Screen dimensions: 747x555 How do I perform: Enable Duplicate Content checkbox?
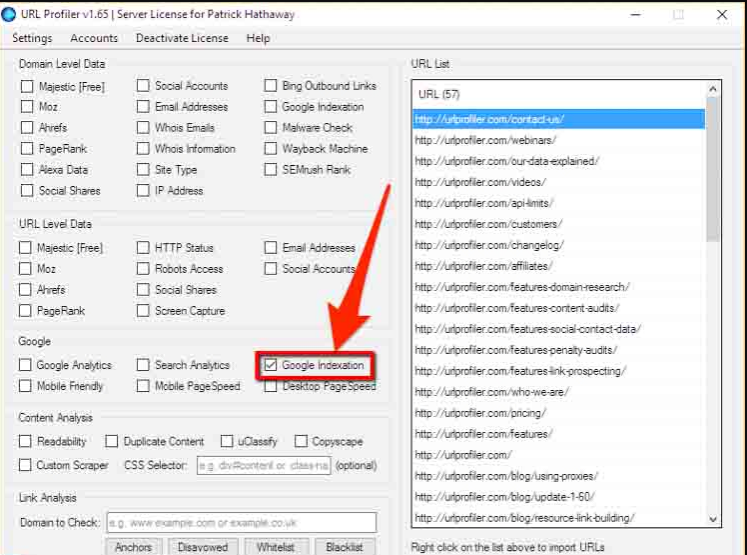(x=111, y=442)
